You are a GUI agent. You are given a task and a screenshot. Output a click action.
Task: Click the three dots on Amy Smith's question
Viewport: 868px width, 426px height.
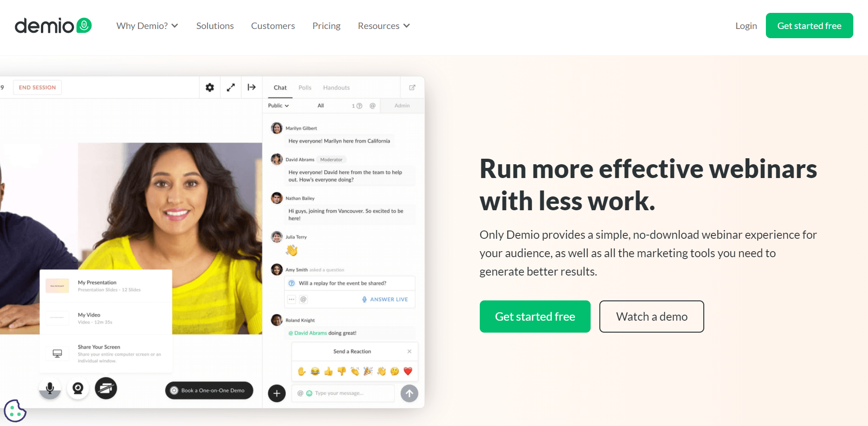click(x=292, y=299)
